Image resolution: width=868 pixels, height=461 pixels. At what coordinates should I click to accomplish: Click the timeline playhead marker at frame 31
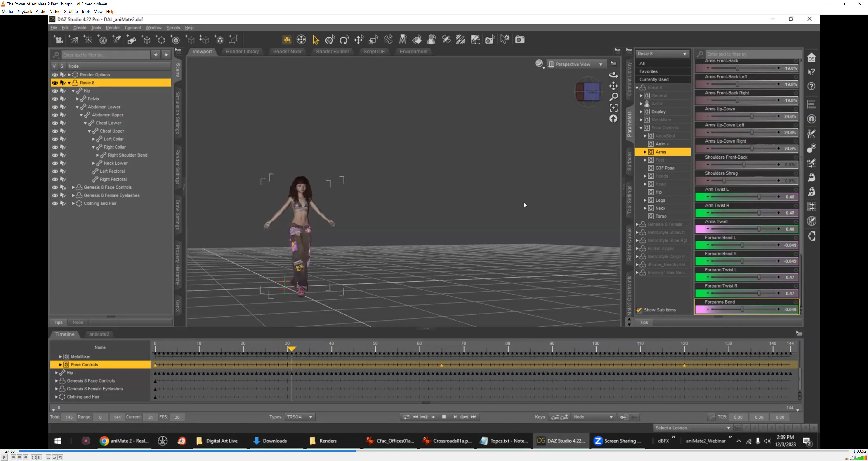pyautogui.click(x=292, y=349)
